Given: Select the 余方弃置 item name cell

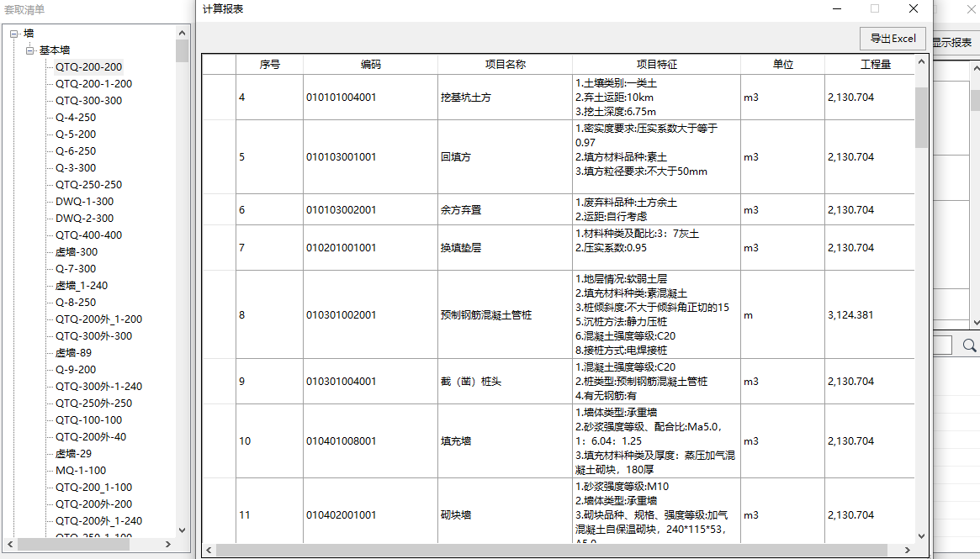Looking at the screenshot, I should (x=505, y=210).
